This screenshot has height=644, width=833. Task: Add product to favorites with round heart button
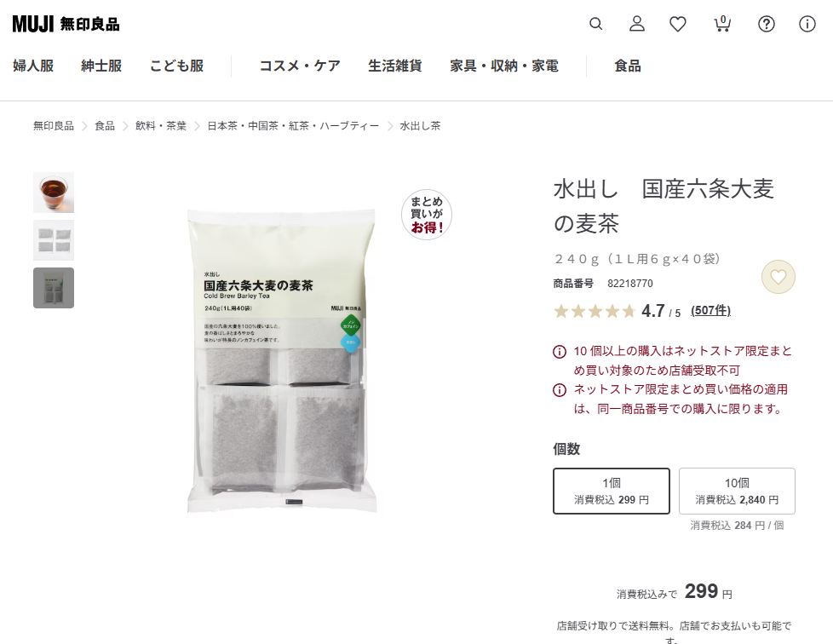click(x=778, y=277)
